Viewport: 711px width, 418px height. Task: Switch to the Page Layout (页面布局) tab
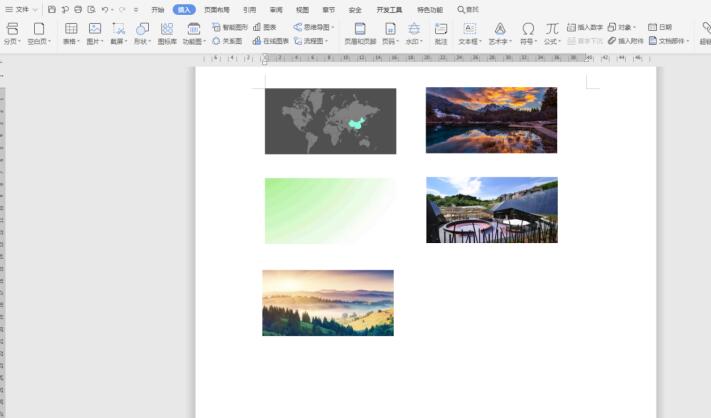click(217, 9)
